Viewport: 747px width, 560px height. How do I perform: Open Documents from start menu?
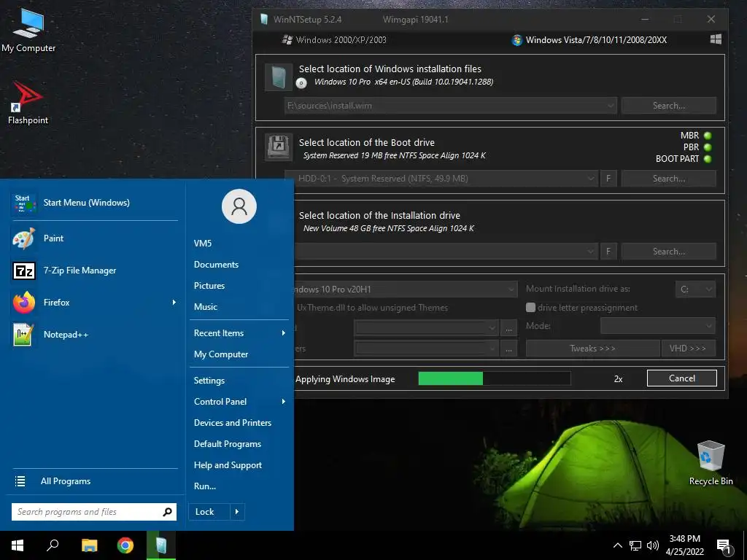pos(216,264)
